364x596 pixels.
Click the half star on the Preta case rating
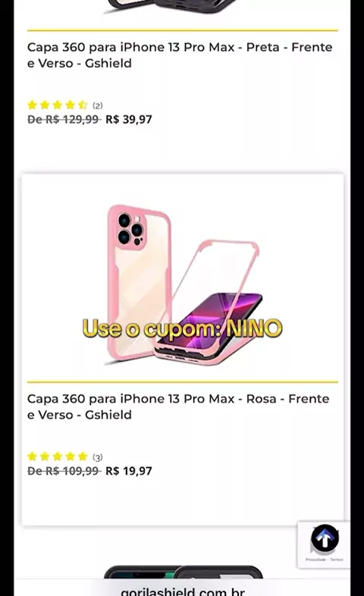point(83,105)
